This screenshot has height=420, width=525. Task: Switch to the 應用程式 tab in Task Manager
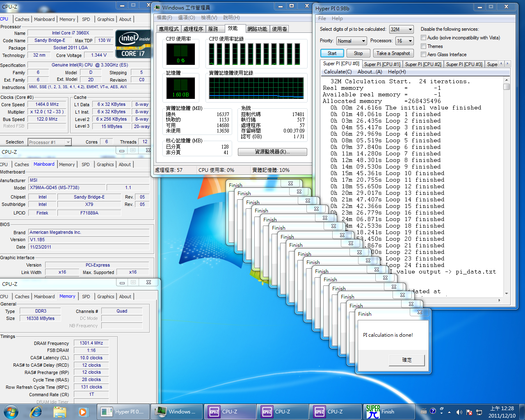pos(169,29)
